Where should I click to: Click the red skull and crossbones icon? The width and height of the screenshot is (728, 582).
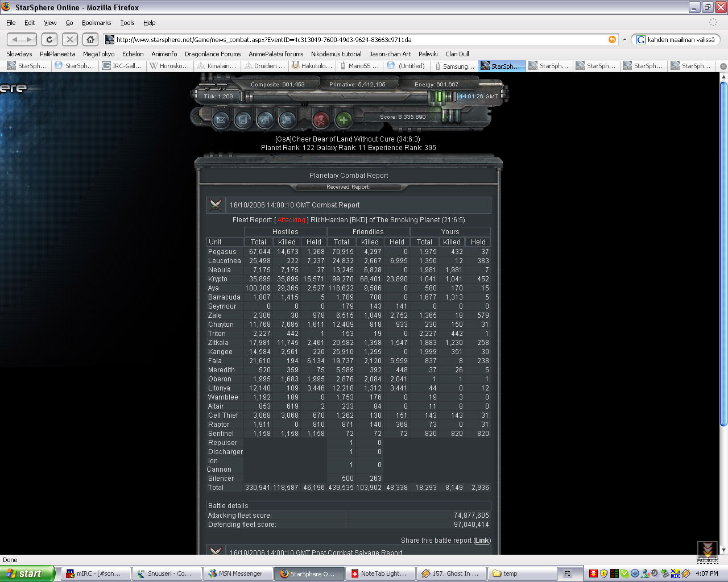(321, 120)
